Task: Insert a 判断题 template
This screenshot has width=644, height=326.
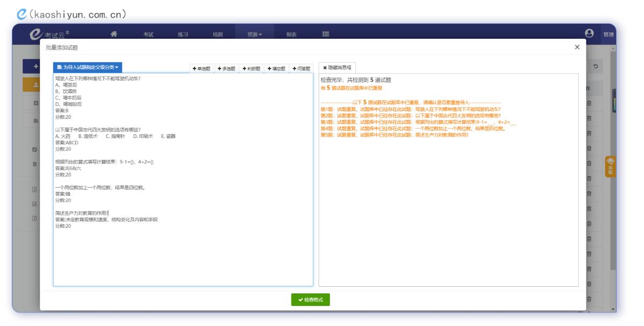Action: [x=251, y=68]
